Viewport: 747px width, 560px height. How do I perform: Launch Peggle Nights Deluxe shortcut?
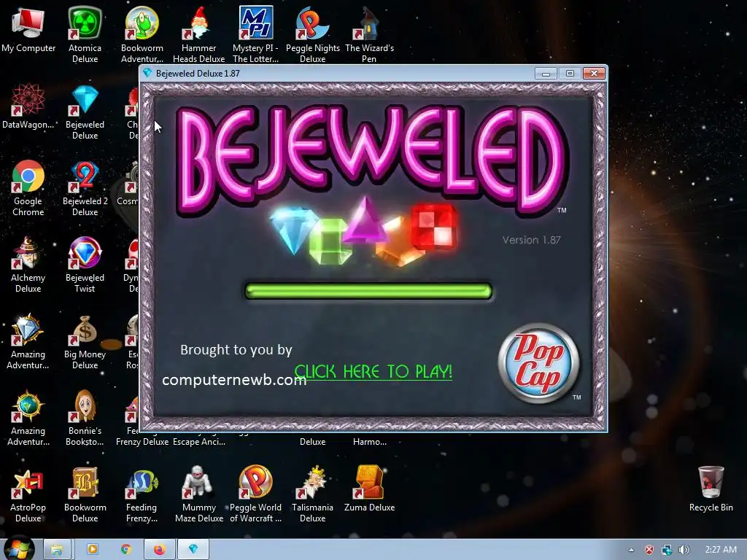(x=312, y=34)
